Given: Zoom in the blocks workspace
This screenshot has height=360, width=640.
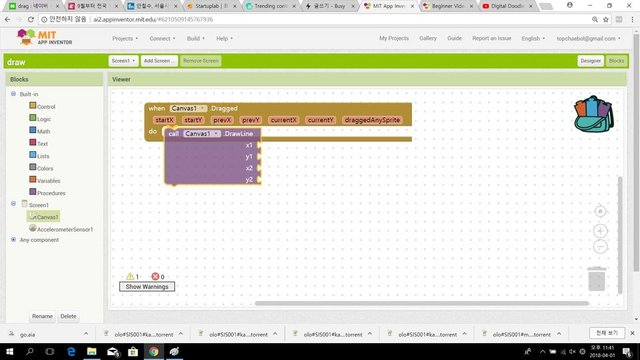Looking at the screenshot, I should pos(600,231).
